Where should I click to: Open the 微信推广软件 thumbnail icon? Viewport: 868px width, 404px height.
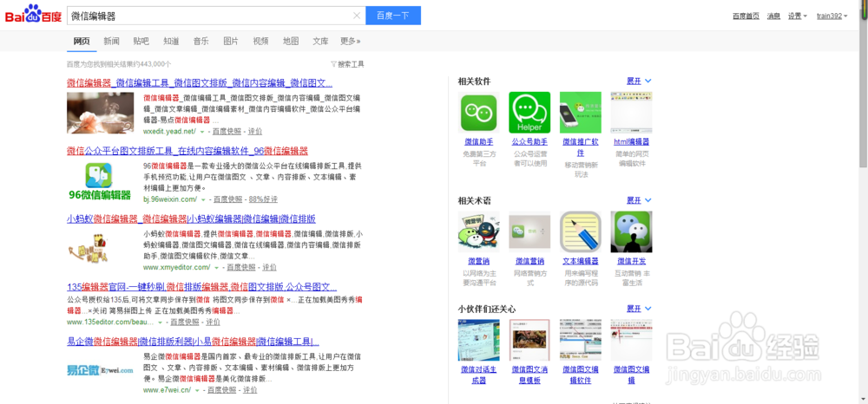point(580,113)
